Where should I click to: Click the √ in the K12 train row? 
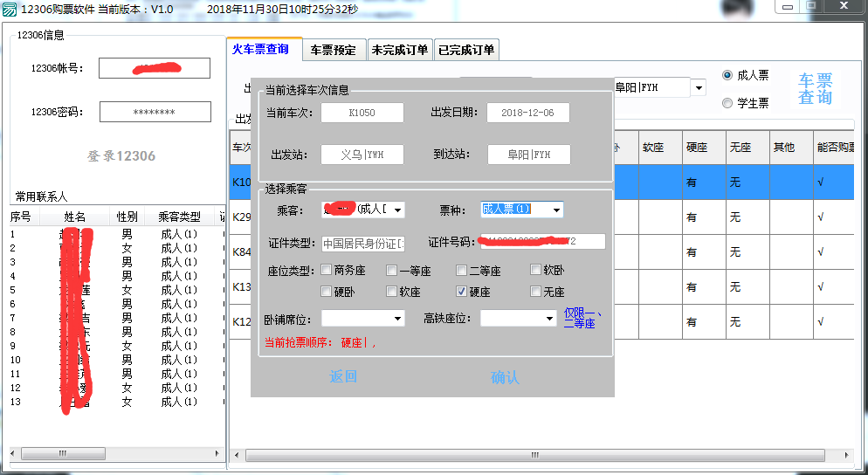tap(820, 321)
